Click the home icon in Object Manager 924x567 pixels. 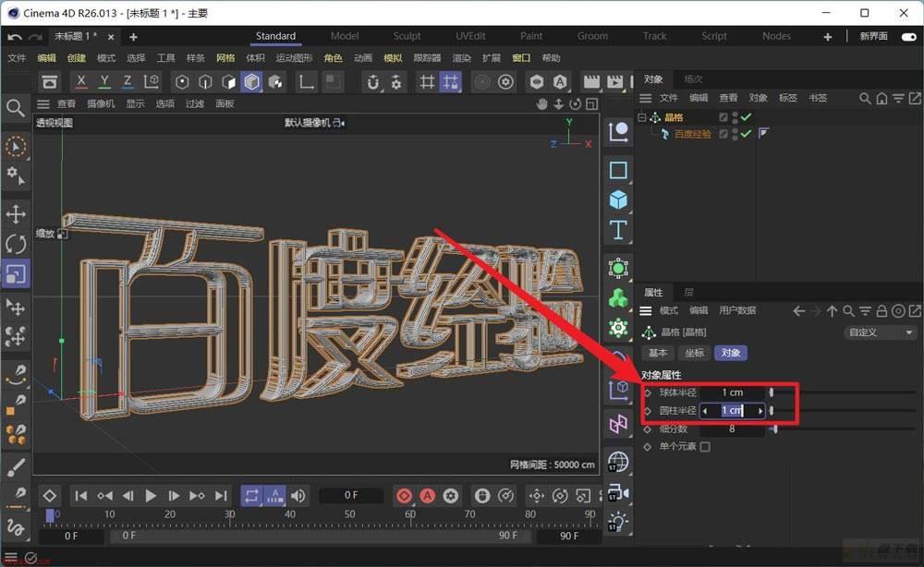click(881, 98)
